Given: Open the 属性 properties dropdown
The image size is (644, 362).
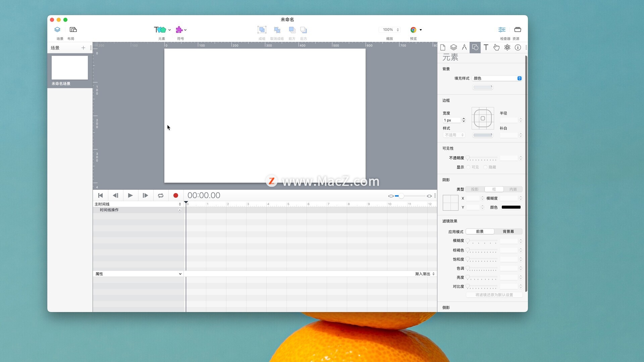Looking at the screenshot, I should click(138, 274).
